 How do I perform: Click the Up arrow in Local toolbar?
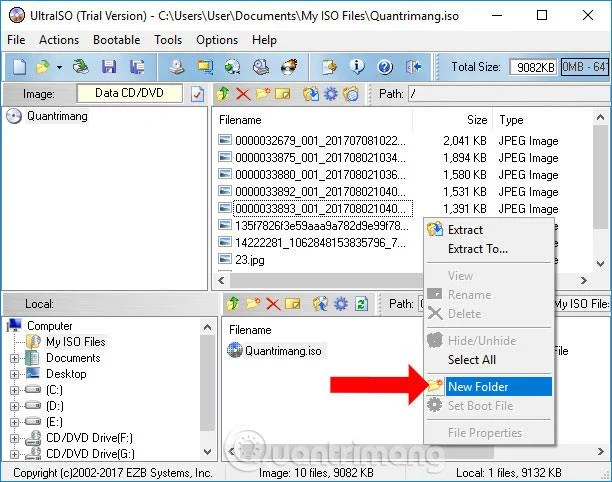233,304
